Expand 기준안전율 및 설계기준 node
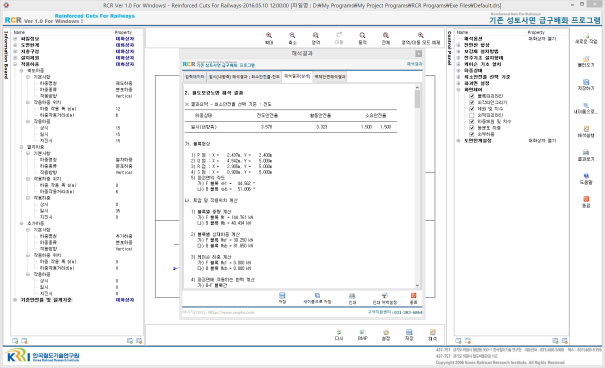Image resolution: width=605 pixels, height=368 pixels. [15, 300]
